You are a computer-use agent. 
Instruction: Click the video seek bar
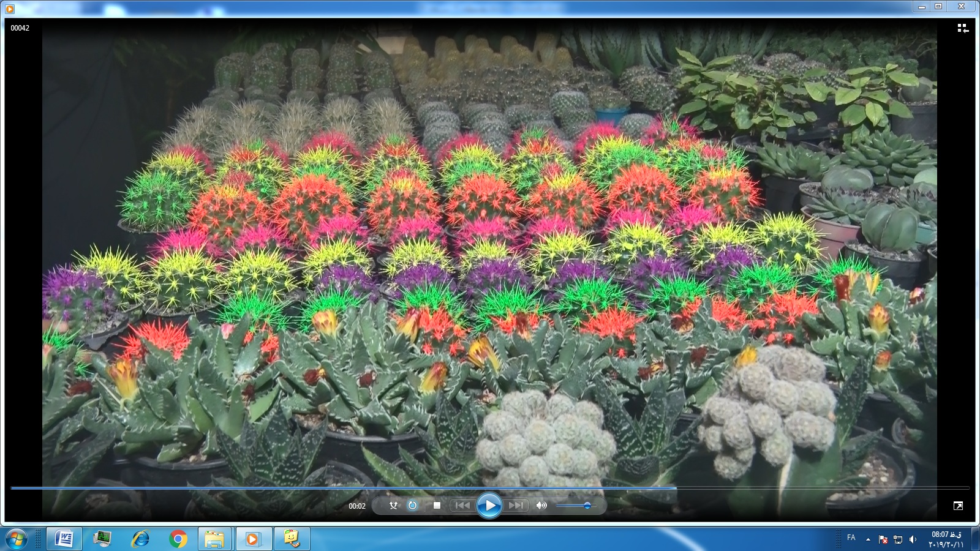point(490,488)
